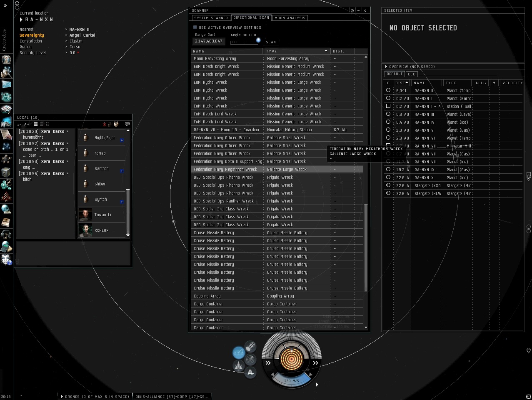Sort overview by Velocity column header
This screenshot has height=400, width=532.
pos(512,83)
